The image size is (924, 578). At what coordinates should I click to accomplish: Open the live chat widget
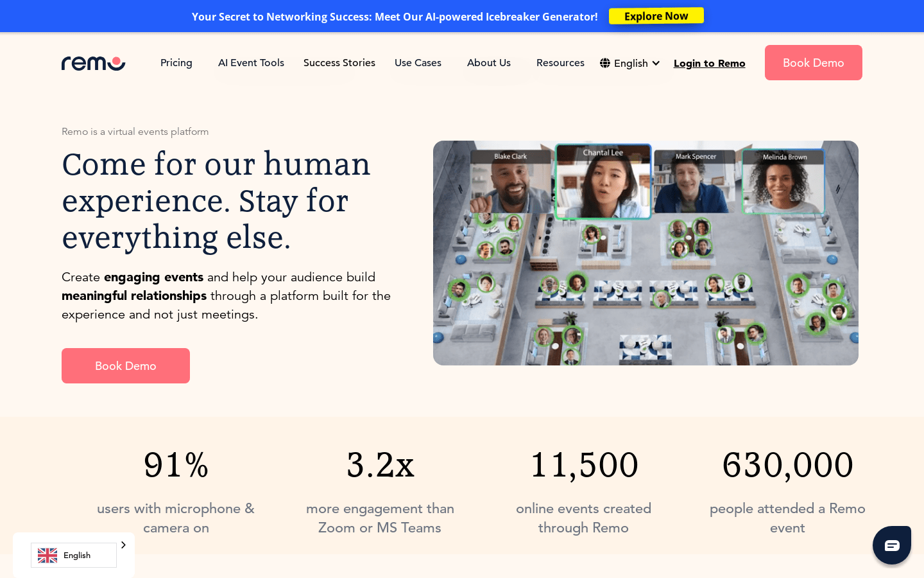(891, 545)
